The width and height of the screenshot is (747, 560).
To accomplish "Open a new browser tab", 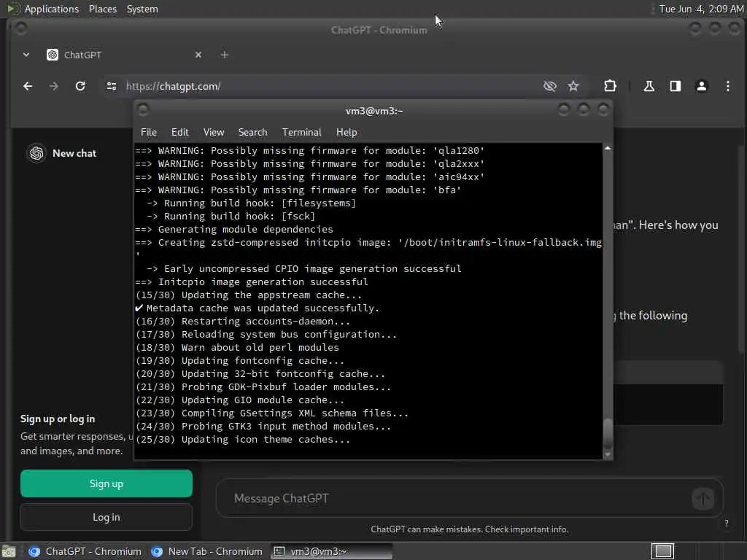I will click(x=225, y=55).
